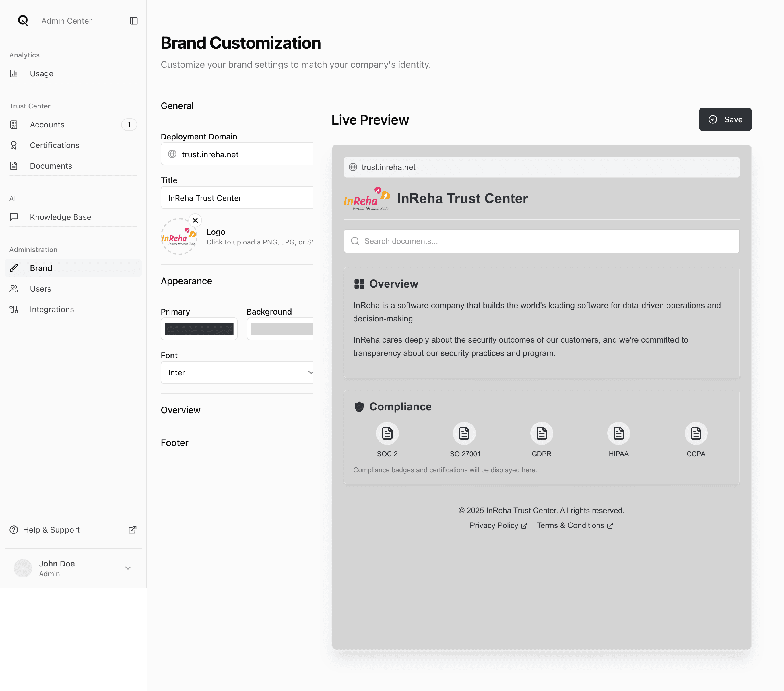This screenshot has width=784, height=691.
Task: Click the Help & Support question mark icon
Action: tap(14, 529)
